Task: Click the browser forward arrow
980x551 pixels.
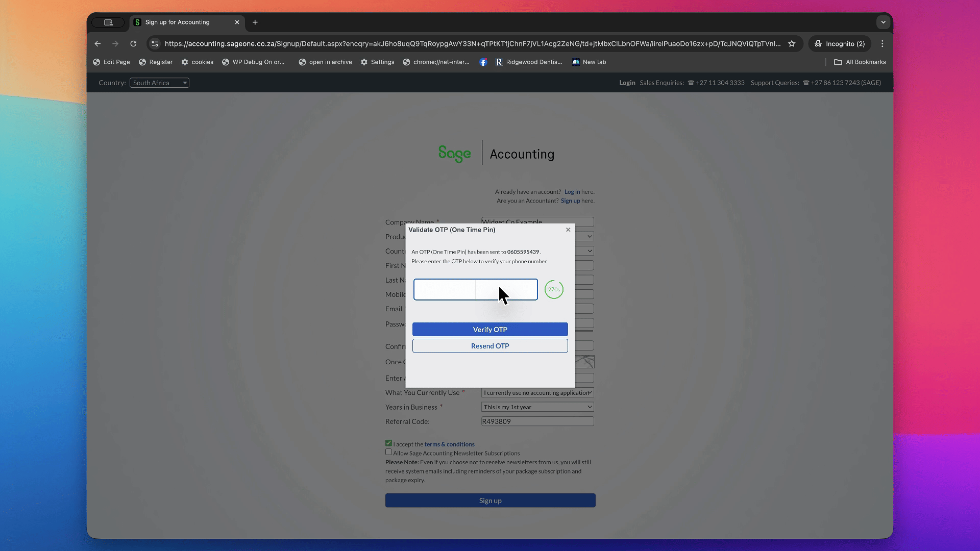Action: click(115, 44)
